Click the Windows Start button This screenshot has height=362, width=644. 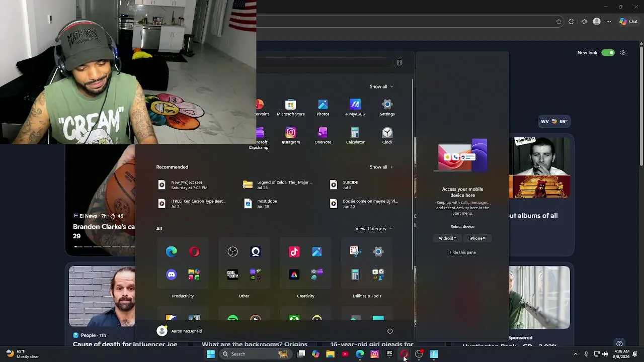click(211, 354)
